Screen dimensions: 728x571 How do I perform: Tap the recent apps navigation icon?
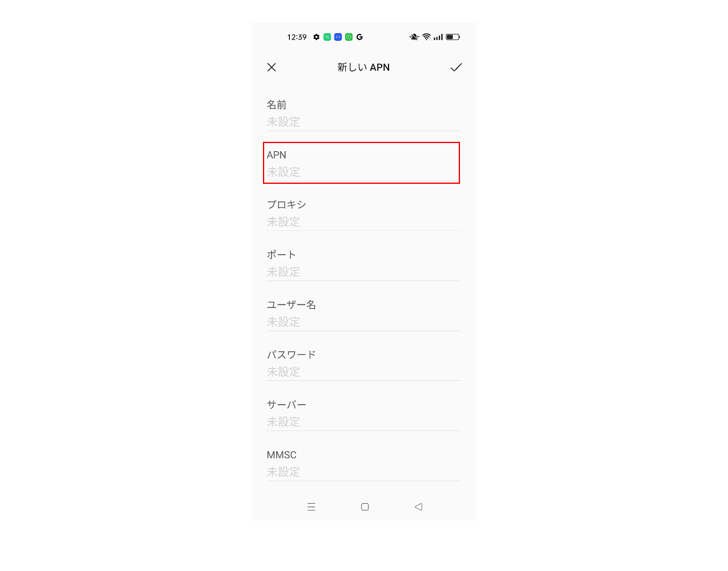point(311,507)
